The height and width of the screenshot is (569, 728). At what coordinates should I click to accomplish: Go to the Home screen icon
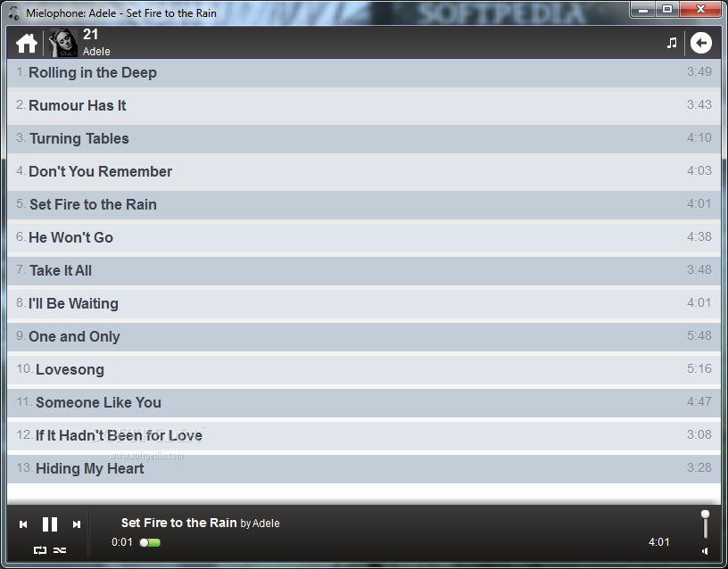[27, 44]
